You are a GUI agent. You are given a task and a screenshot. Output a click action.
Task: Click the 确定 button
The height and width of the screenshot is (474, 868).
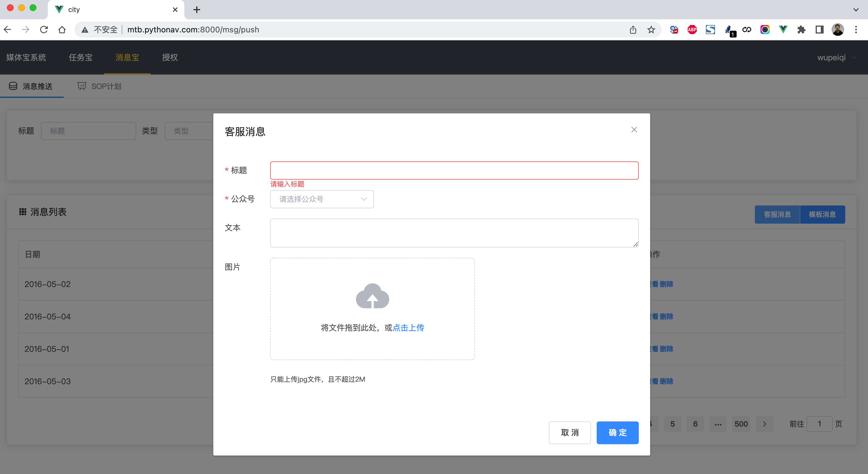[x=617, y=433]
